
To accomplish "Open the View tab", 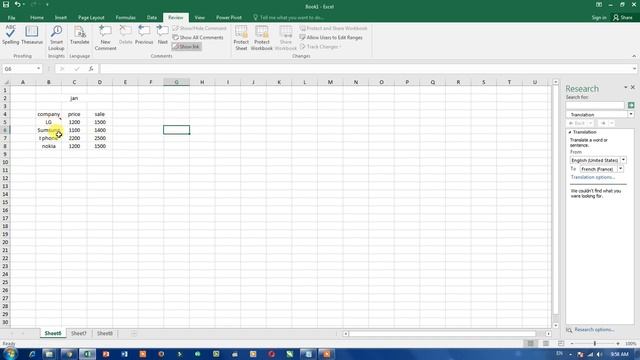I will [x=200, y=18].
